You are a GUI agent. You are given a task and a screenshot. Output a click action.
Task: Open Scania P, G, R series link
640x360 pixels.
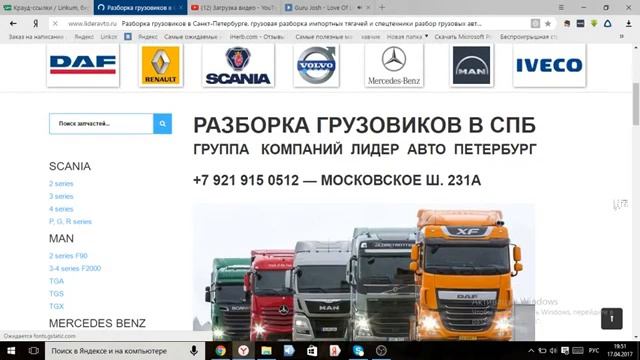[x=70, y=222]
